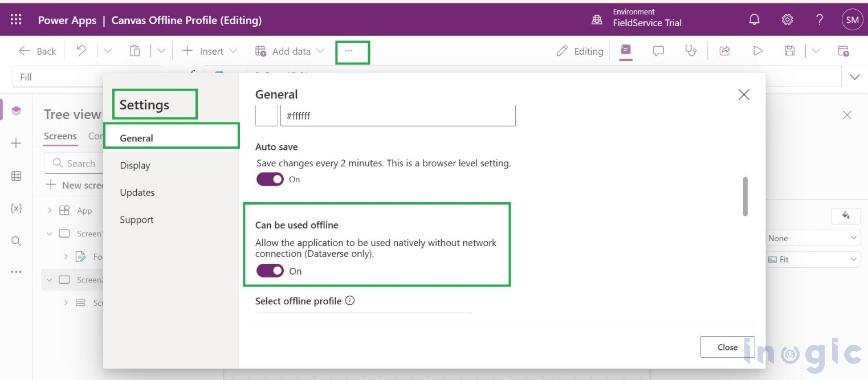Viewport: 868px width, 380px height.
Task: Open the Power Apps waffle menu
Action: pos(15,19)
